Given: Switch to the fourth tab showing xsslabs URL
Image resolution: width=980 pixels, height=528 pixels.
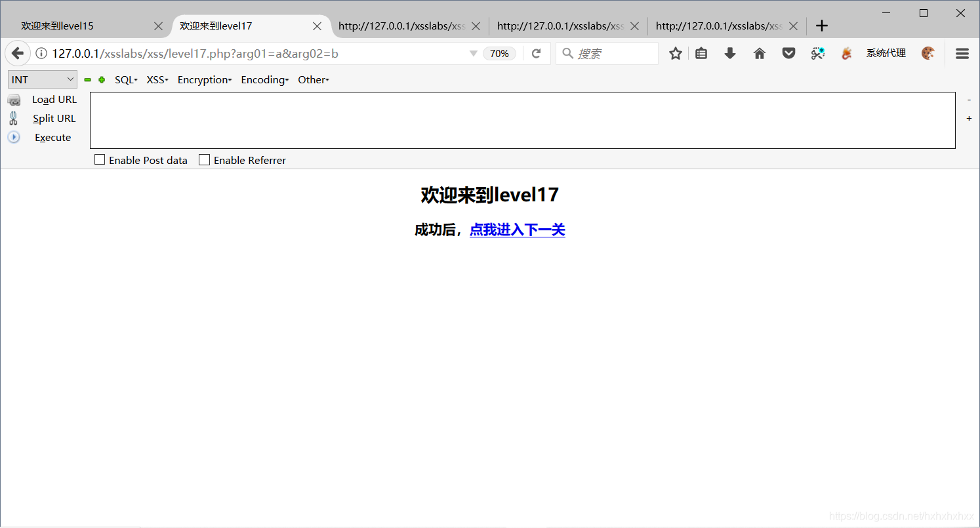Looking at the screenshot, I should coord(560,26).
